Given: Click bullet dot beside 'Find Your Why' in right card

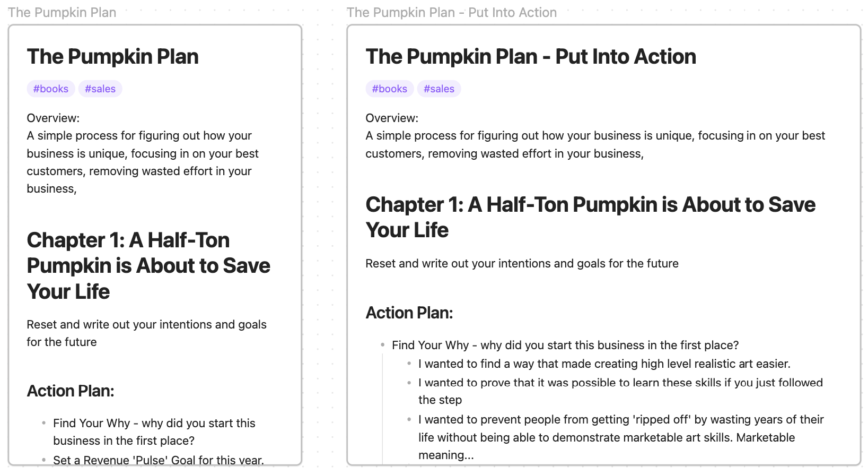Looking at the screenshot, I should [x=383, y=345].
